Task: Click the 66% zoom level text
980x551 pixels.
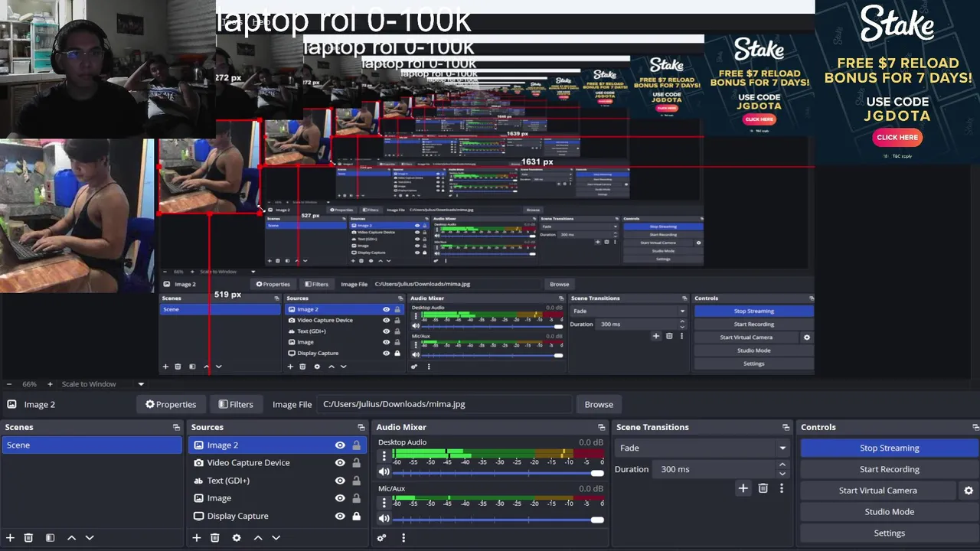Action: coord(29,384)
